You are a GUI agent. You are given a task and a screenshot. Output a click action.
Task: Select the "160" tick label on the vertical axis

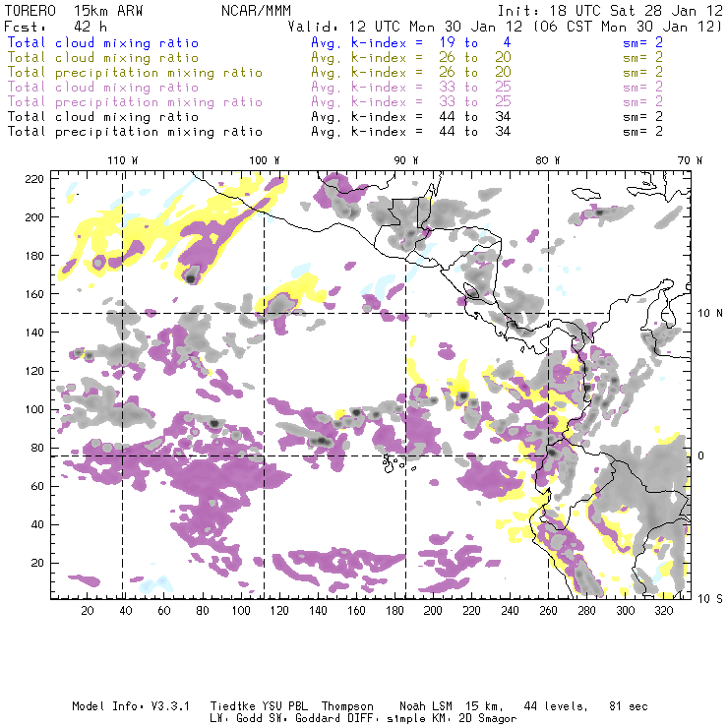34,294
